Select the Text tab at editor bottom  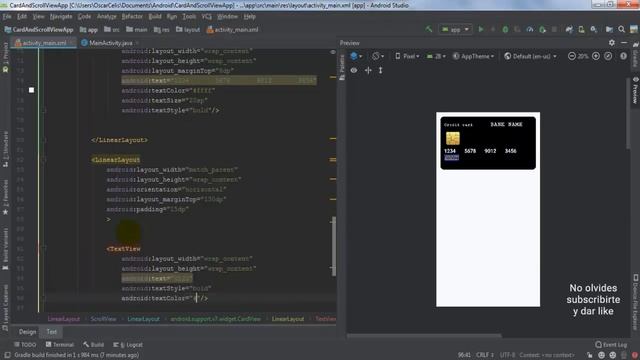coord(51,332)
